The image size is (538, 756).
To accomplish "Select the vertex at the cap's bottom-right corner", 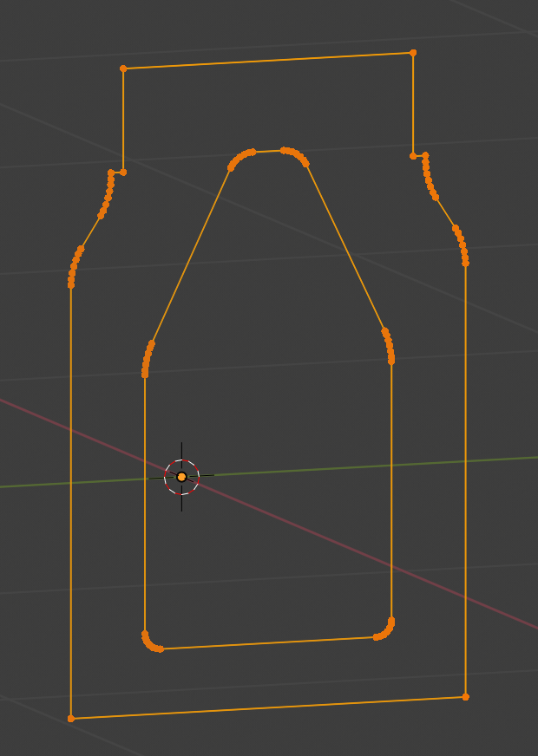I will 413,156.
